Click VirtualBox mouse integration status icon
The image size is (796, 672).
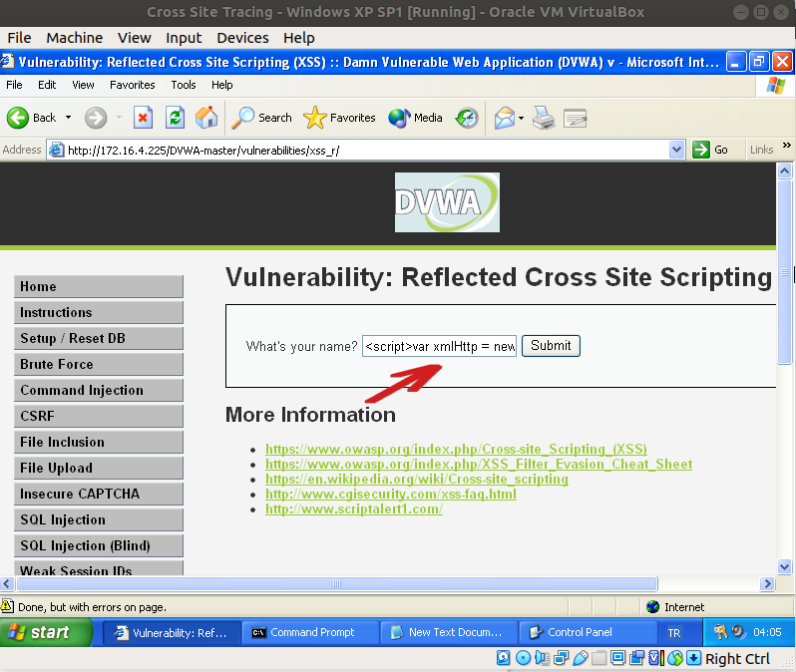coord(675,658)
